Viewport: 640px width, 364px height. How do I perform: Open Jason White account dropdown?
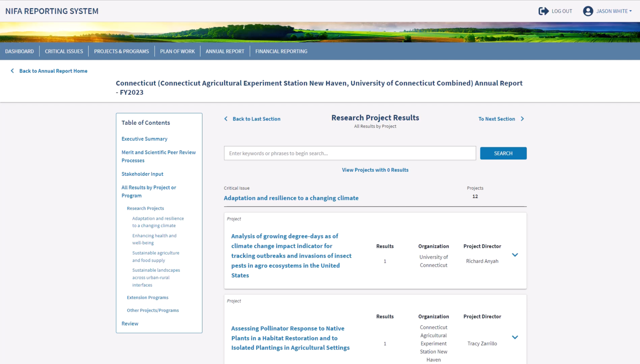coord(614,11)
